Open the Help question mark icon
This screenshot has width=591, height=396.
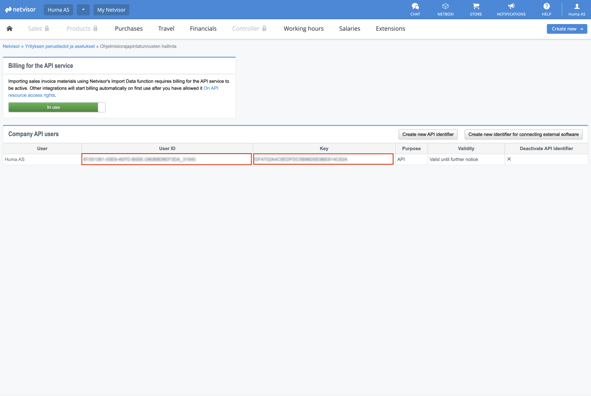coord(546,9)
